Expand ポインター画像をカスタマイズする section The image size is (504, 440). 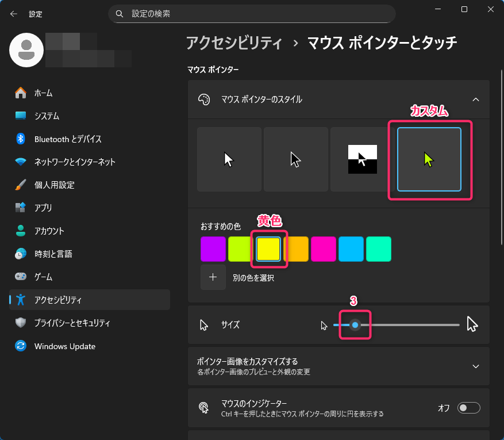point(475,366)
